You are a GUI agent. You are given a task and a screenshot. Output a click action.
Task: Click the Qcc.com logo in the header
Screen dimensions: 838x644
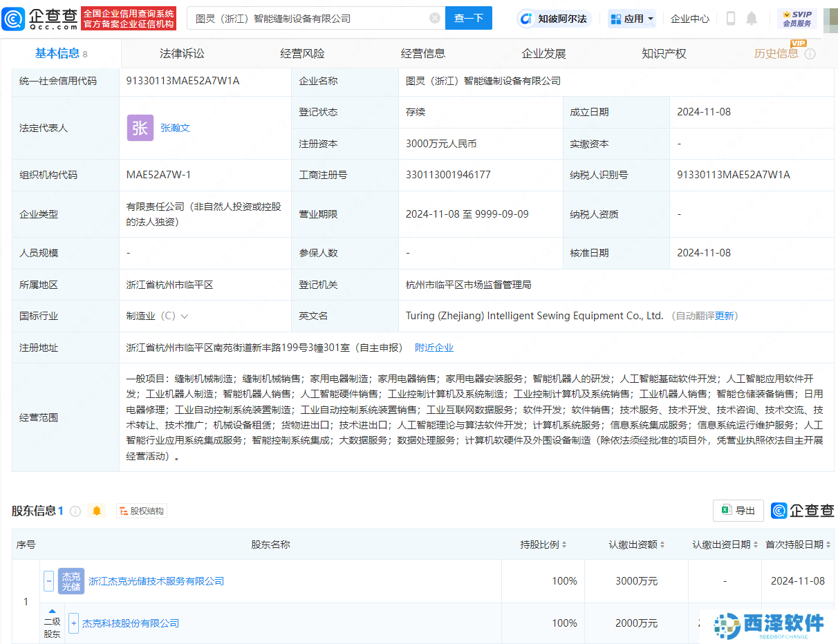40,19
